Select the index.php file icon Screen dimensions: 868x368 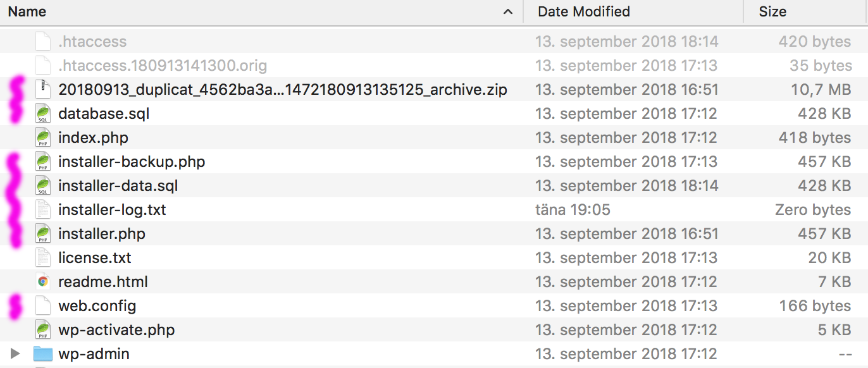point(42,138)
